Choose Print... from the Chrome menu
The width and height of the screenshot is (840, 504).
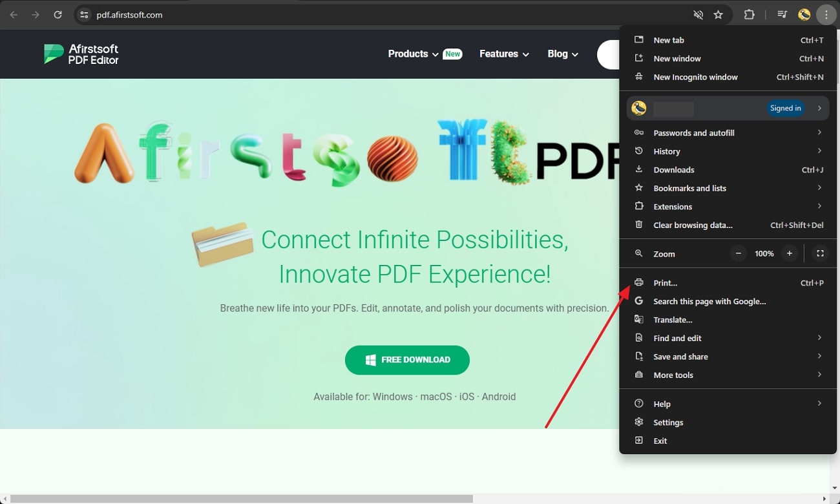point(728,283)
